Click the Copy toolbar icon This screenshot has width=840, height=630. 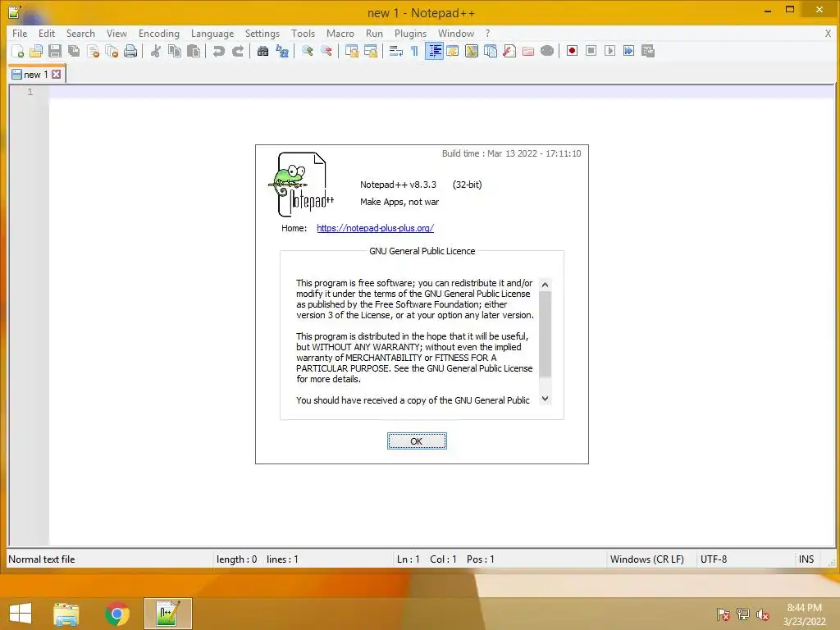click(x=175, y=52)
